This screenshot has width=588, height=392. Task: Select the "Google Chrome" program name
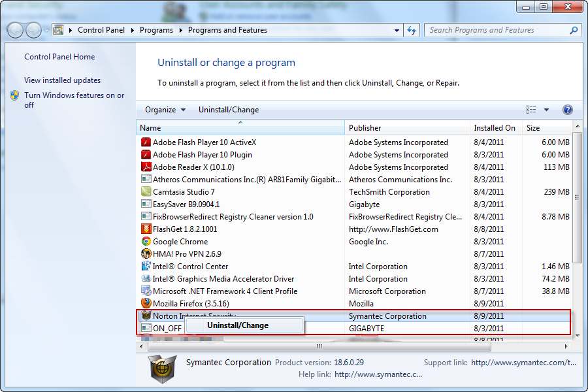tap(180, 242)
